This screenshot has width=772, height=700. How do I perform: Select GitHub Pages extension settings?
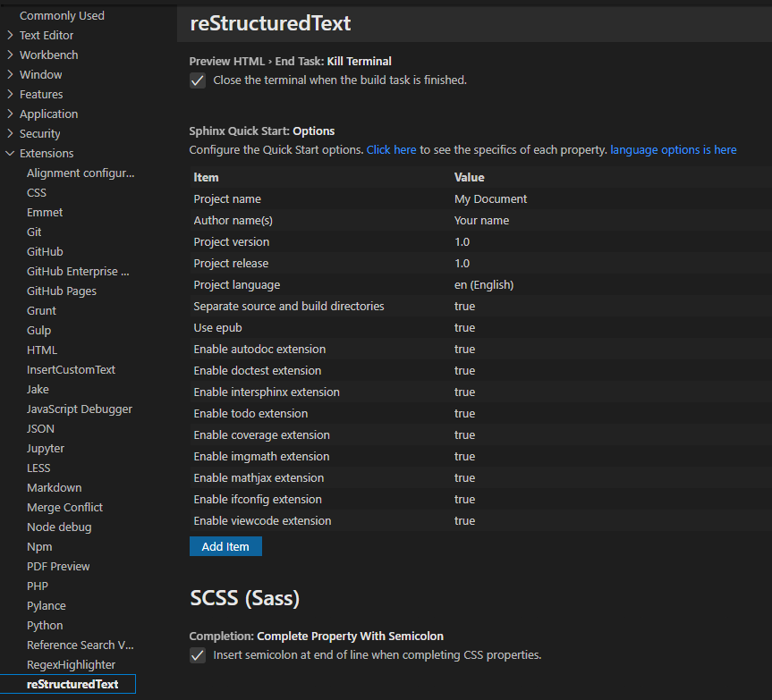point(61,290)
